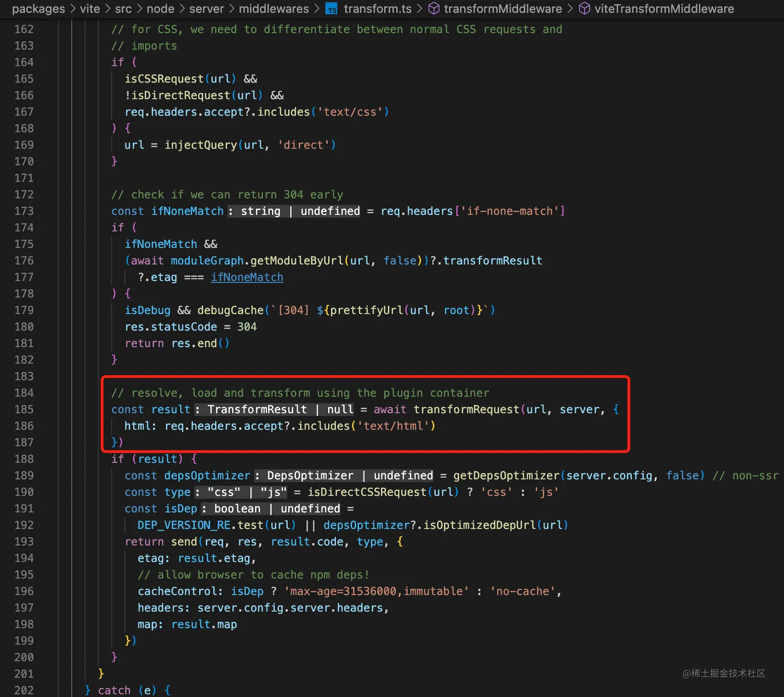Screen dimensions: 784x697
Task: Click the "css" | "js" type hint
Action: point(241,492)
